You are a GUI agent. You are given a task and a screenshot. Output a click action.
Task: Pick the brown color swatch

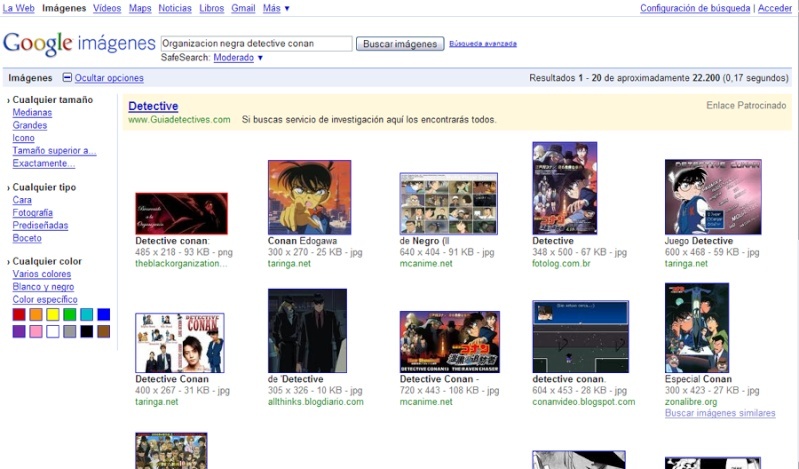click(103, 332)
